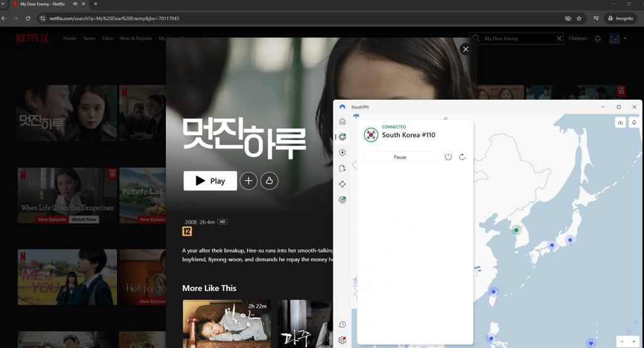Open the Netflix Films tab
This screenshot has width=644, height=348.
pos(108,38)
